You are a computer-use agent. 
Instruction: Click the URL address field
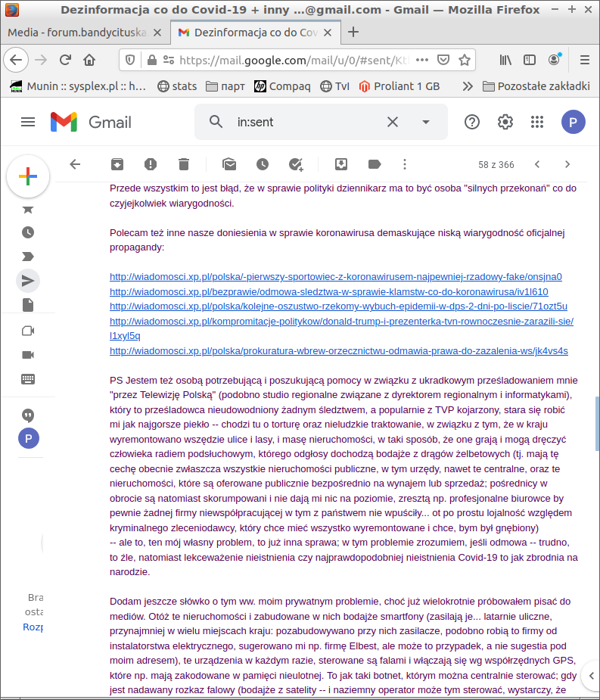coord(294,60)
